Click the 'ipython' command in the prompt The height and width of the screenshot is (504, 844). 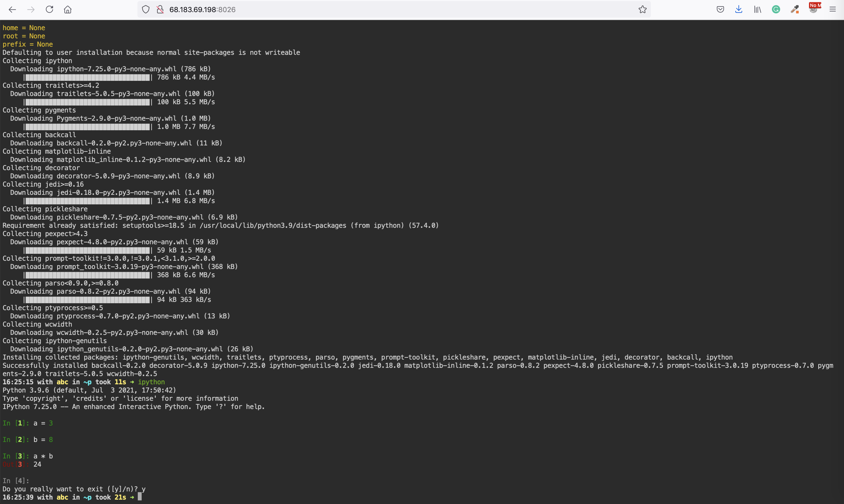point(151,382)
